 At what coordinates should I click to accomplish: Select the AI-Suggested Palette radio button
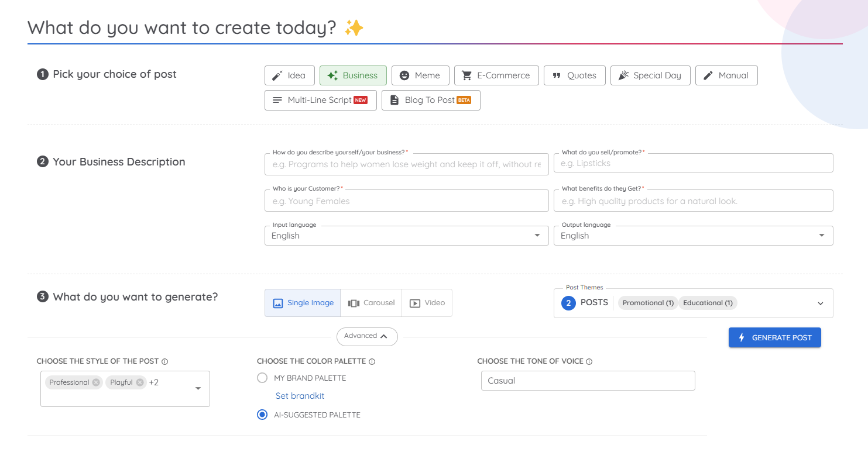pyautogui.click(x=262, y=415)
